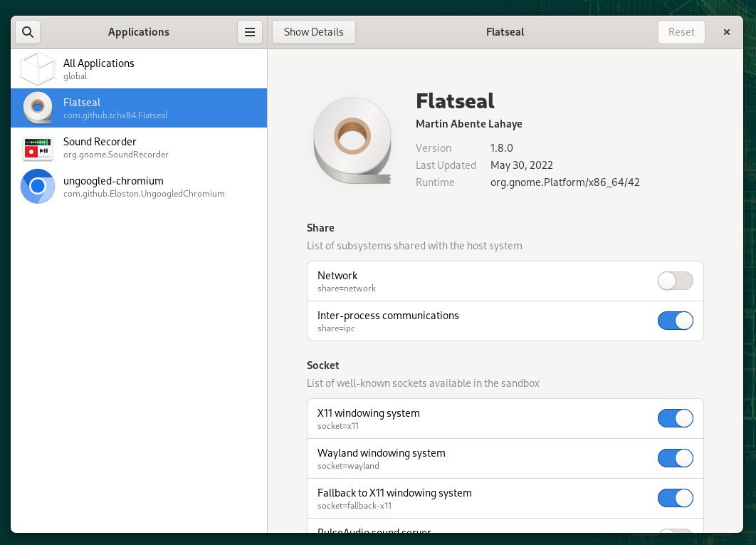The width and height of the screenshot is (756, 545).
Task: Toggle Fallback to X11 windowing system off
Action: [675, 498]
